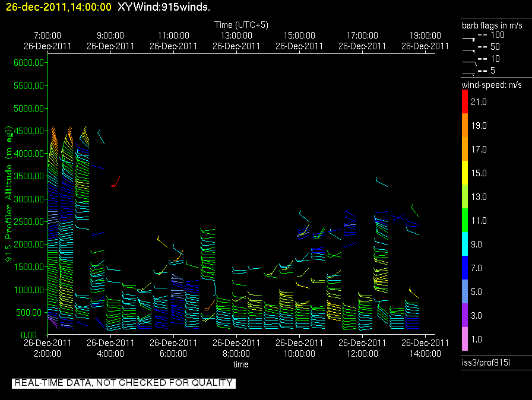The width and height of the screenshot is (532, 400).
Task: Click the 50 m/s barb flag symbol
Action: click(x=468, y=51)
